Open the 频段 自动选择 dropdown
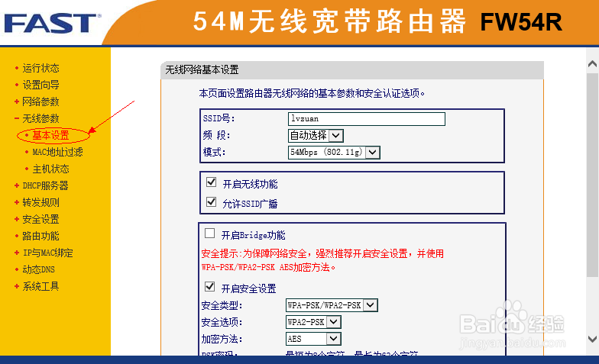The height and width of the screenshot is (364, 599). (316, 136)
